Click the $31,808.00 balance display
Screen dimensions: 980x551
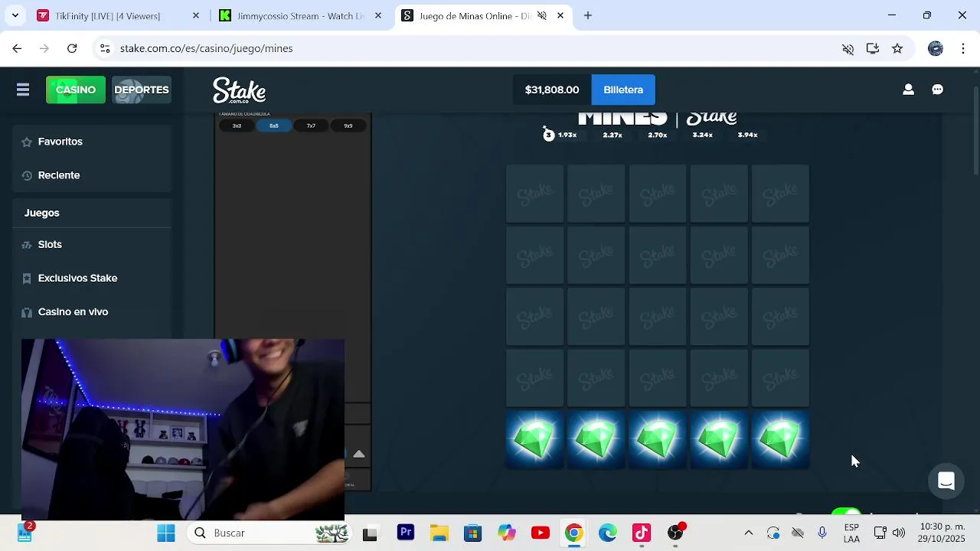coord(552,90)
